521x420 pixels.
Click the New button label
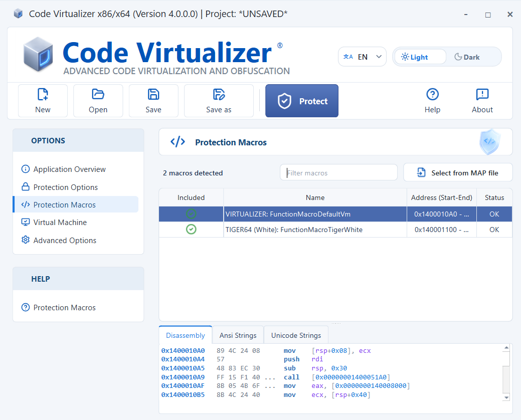[x=43, y=110]
